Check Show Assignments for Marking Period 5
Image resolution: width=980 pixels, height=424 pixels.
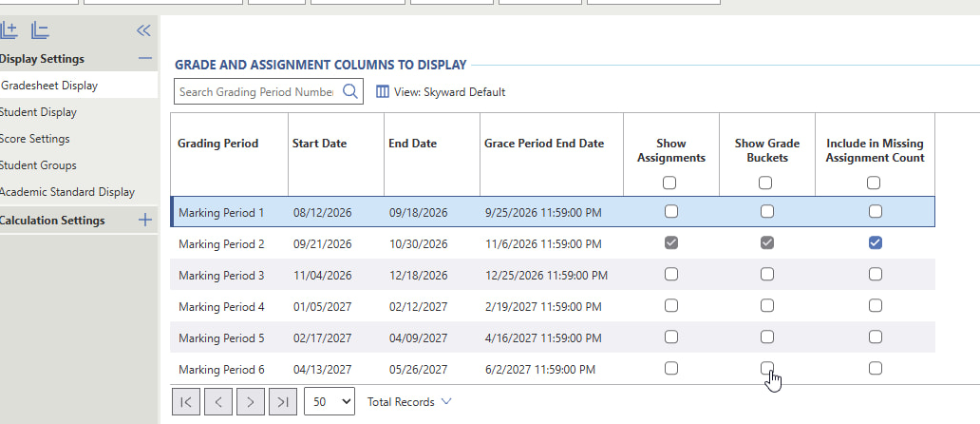tap(670, 337)
